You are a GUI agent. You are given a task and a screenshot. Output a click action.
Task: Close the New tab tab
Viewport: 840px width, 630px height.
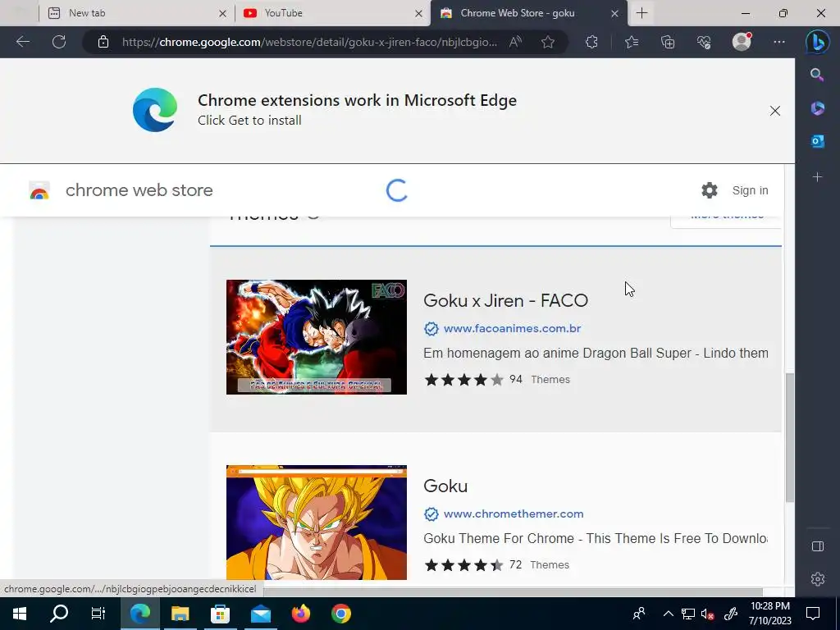click(223, 13)
